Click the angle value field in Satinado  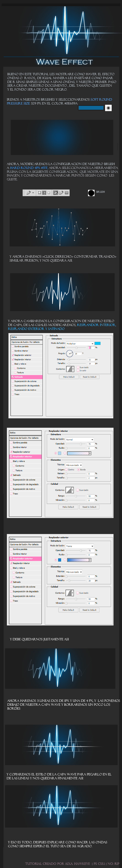click(78, 353)
